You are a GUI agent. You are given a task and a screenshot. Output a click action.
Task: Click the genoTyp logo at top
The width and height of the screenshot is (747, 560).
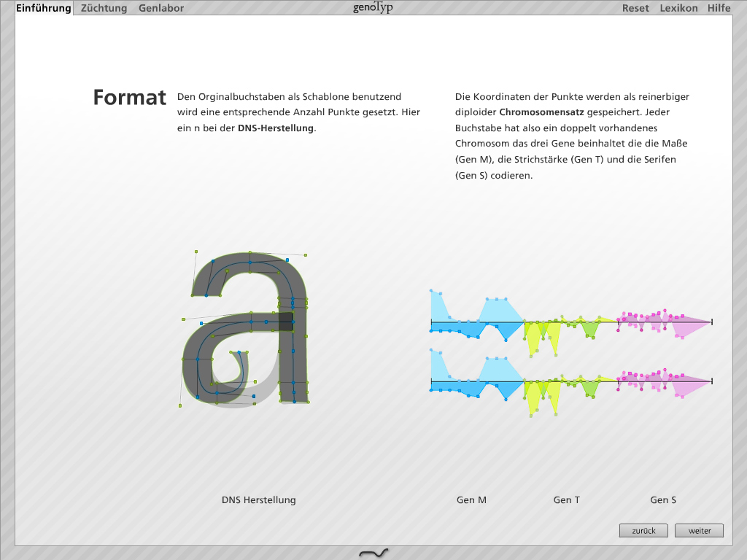tap(373, 7)
